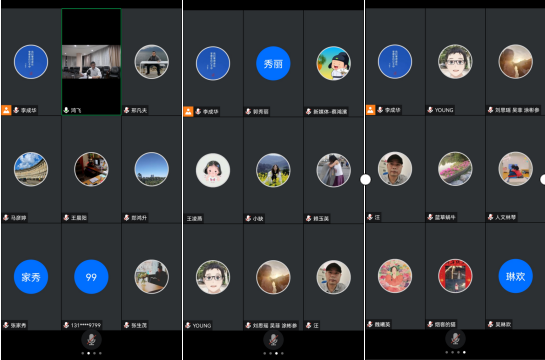Select 李成华's blue poster avatar on right screen

[395, 62]
